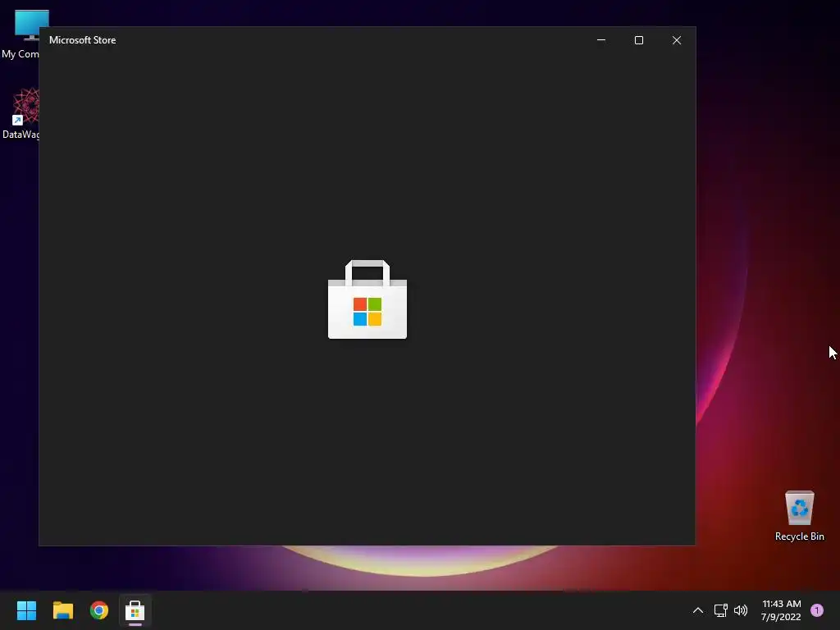840x630 pixels.
Task: Launch File Explorer from the taskbar
Action: point(62,610)
